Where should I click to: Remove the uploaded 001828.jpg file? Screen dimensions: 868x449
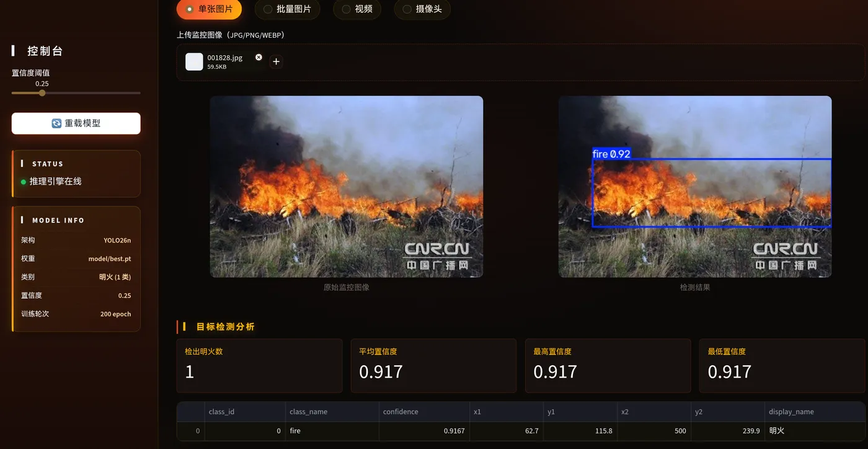click(x=259, y=57)
